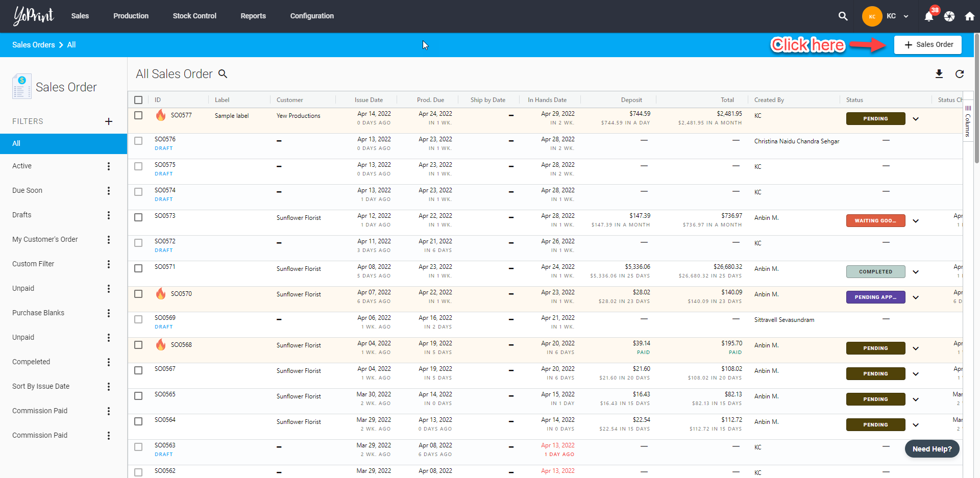This screenshot has width=980, height=478.
Task: Expand the KC user account dropdown
Action: pos(906,16)
